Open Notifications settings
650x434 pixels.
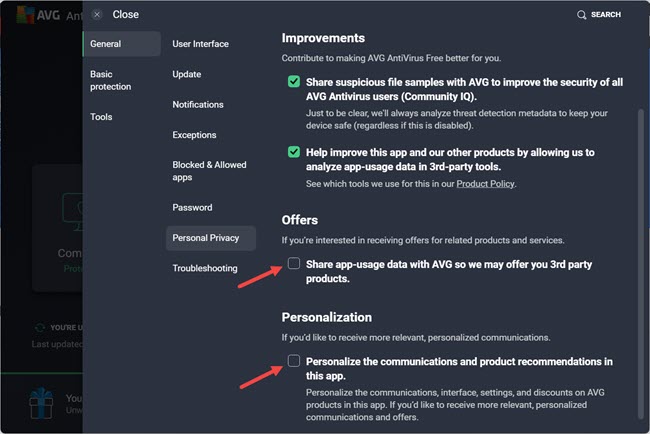[198, 105]
